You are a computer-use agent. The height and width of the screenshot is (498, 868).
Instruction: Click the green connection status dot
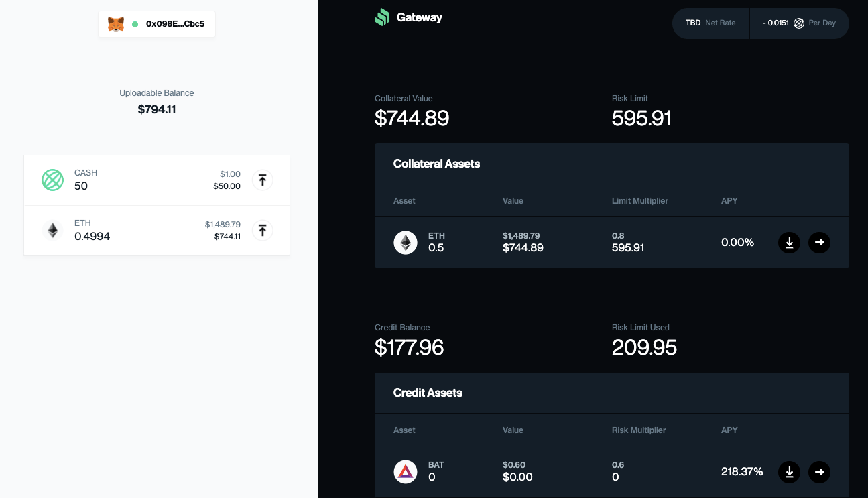point(135,24)
